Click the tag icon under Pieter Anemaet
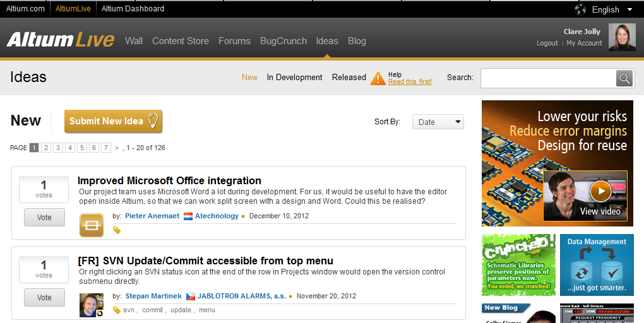This screenshot has width=644, height=323. tap(117, 230)
